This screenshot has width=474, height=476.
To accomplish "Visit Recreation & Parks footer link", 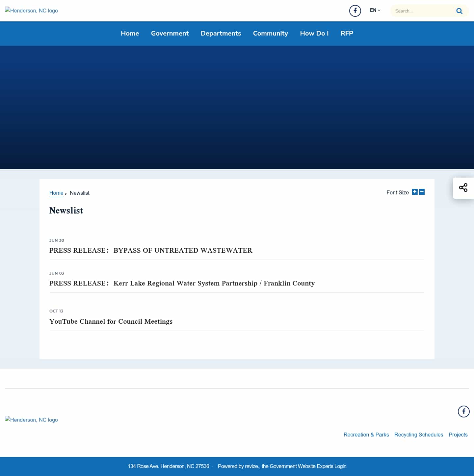I will click(366, 435).
